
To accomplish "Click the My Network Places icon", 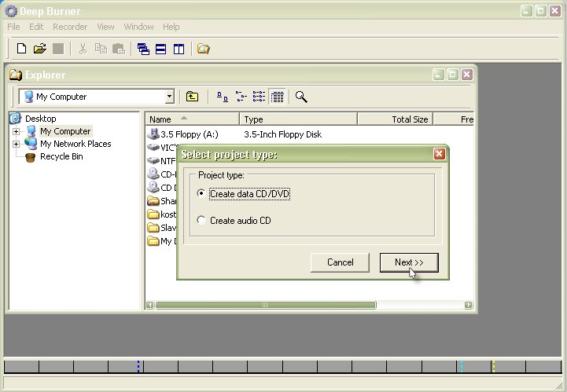I will [31, 144].
